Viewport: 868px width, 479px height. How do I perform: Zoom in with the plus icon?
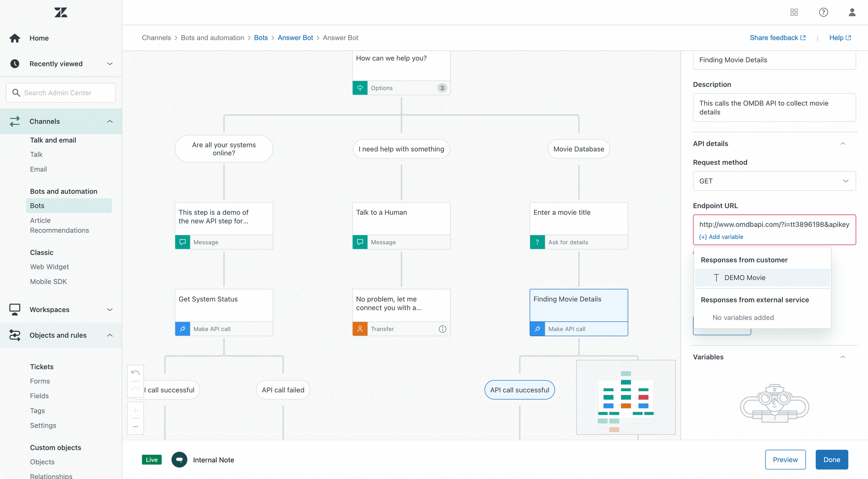pos(135,410)
